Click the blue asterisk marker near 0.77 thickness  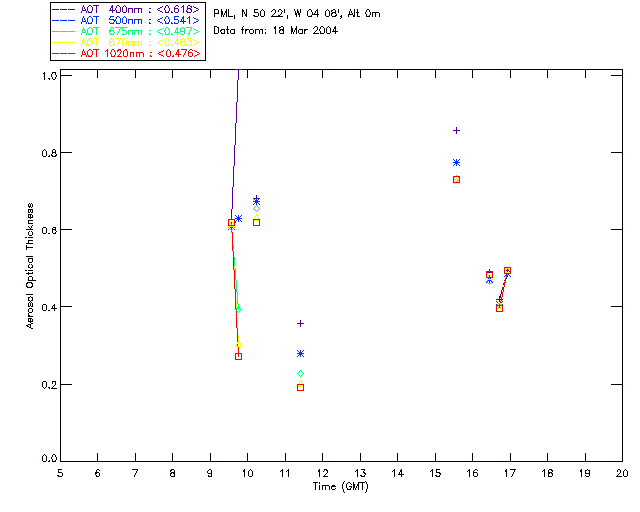coord(457,163)
